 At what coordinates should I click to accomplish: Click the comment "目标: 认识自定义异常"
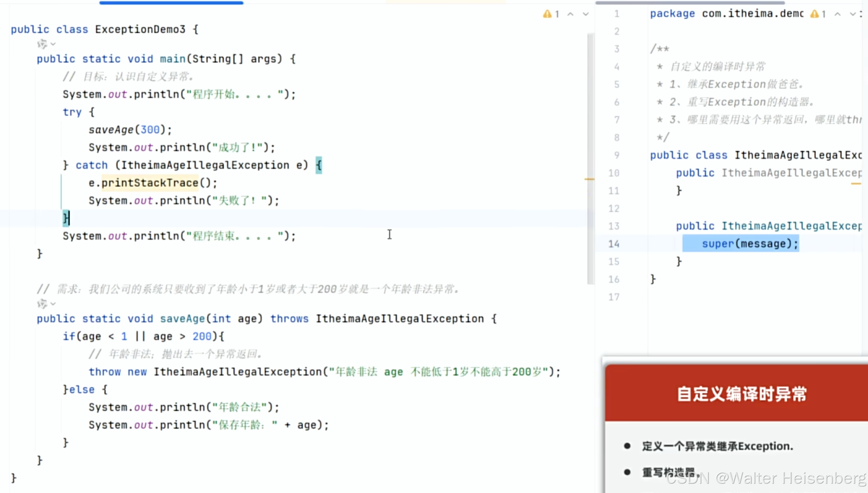[x=128, y=77]
